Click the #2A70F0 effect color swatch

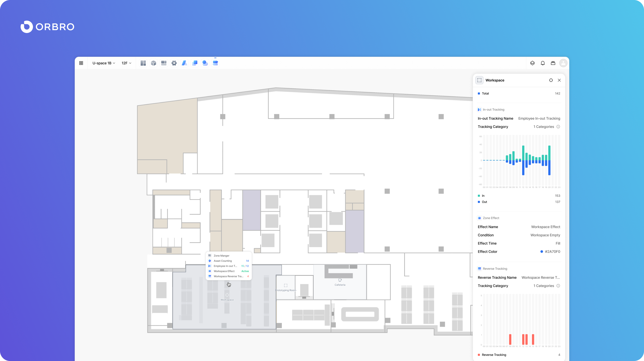542,252
